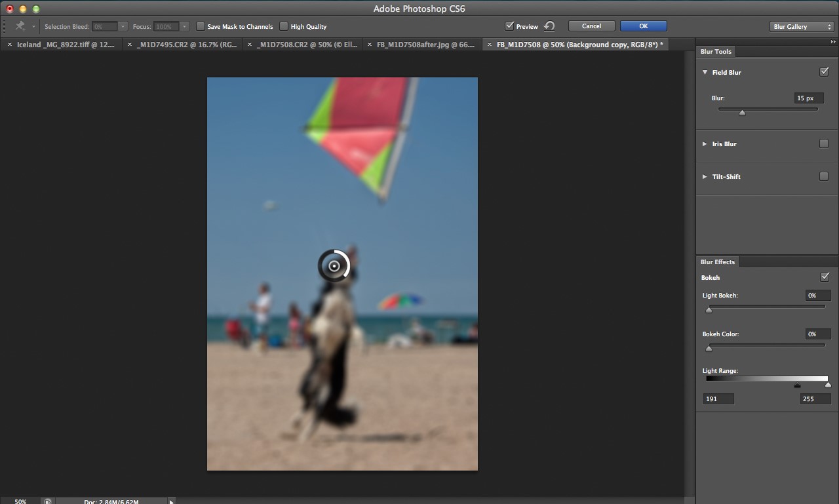
Task: Enable the Iris Blur checkbox
Action: pyautogui.click(x=825, y=144)
